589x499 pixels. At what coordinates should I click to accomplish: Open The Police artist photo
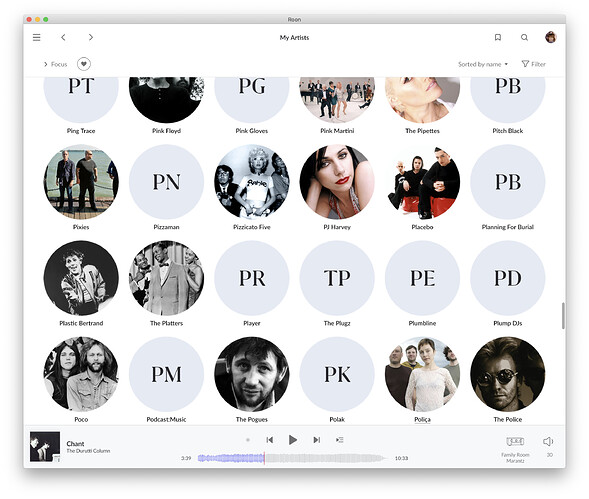507,374
